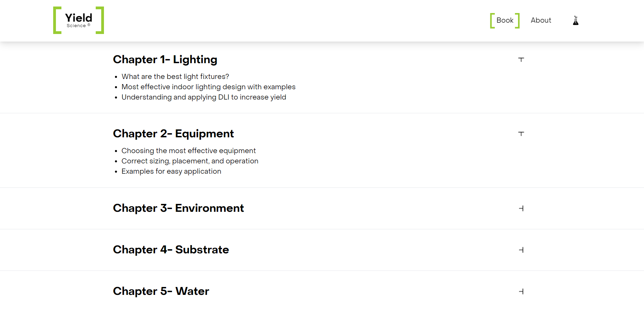The width and height of the screenshot is (644, 311).
Task: Open the Chapter 5- Water section title
Action: point(161,291)
